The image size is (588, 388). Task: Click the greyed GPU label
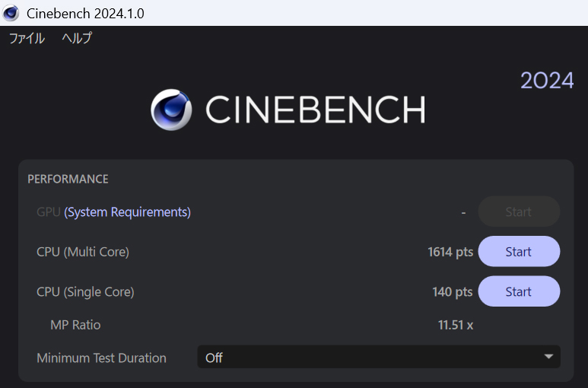(x=49, y=212)
